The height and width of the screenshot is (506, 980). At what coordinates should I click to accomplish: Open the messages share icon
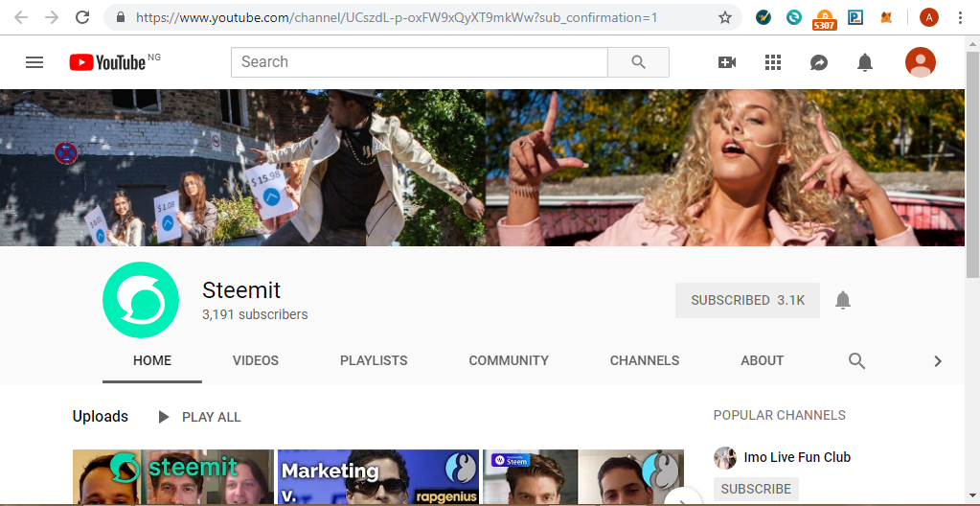(x=819, y=62)
